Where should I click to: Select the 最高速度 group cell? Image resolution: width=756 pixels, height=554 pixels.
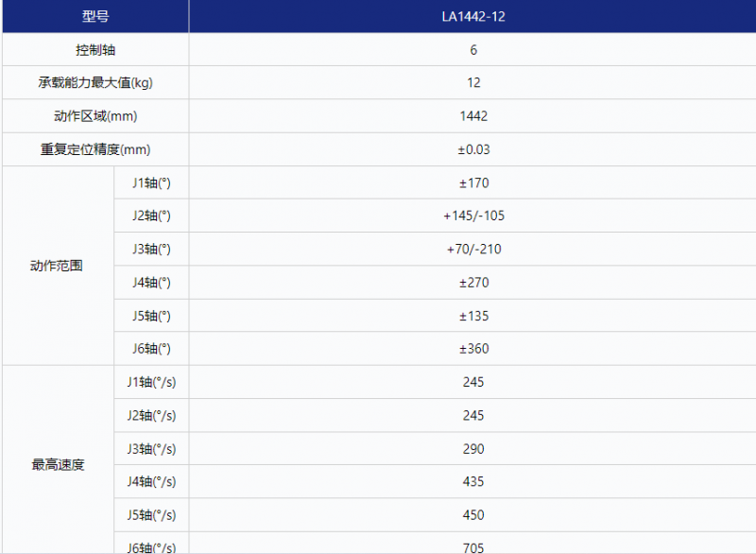click(57, 465)
